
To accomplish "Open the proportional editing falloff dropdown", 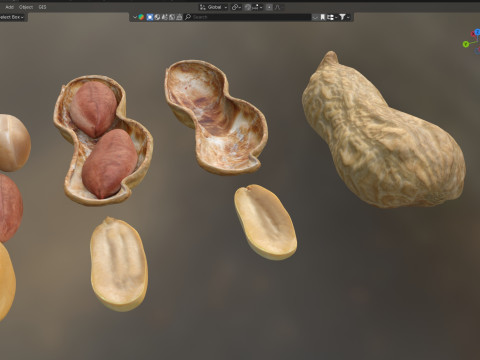I will 279,7.
